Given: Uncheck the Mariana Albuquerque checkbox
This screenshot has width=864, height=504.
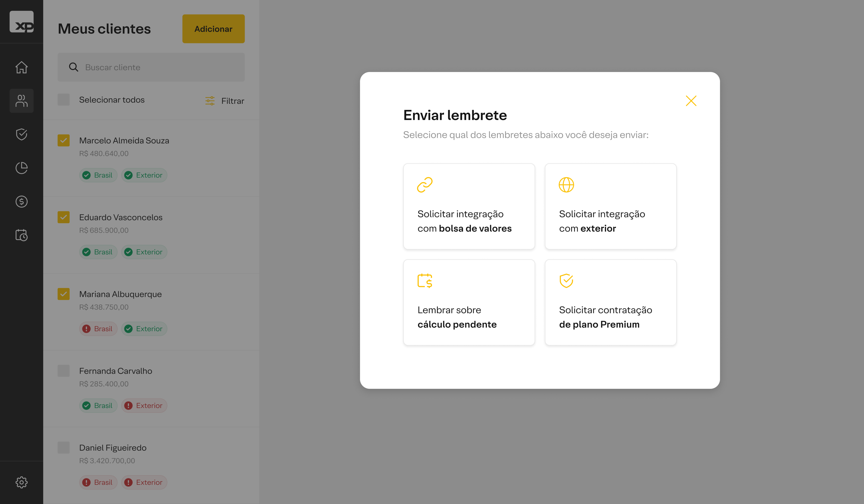Looking at the screenshot, I should point(63,294).
